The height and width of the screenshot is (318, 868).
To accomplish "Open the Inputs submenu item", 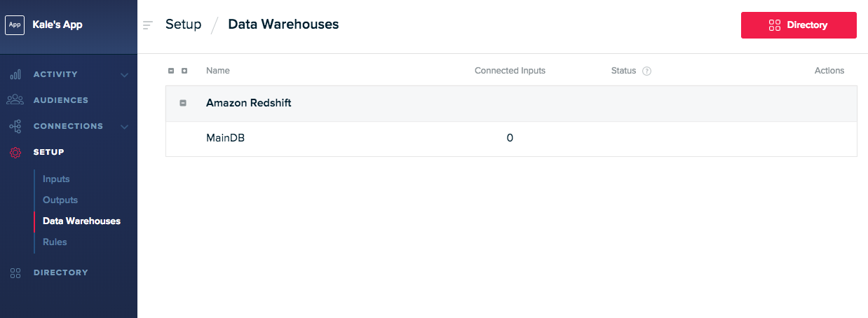I will tap(56, 179).
